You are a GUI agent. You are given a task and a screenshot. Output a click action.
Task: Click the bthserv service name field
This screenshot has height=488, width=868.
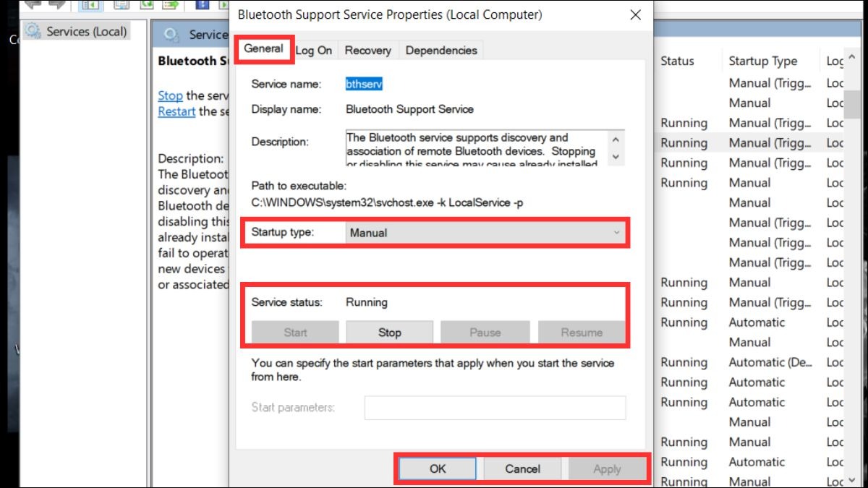tap(364, 84)
